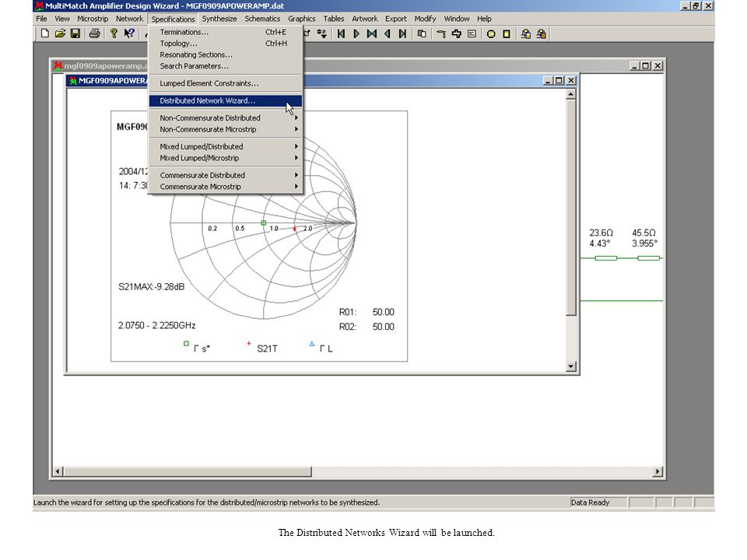
Task: Open the Microstrip menu
Action: point(93,19)
